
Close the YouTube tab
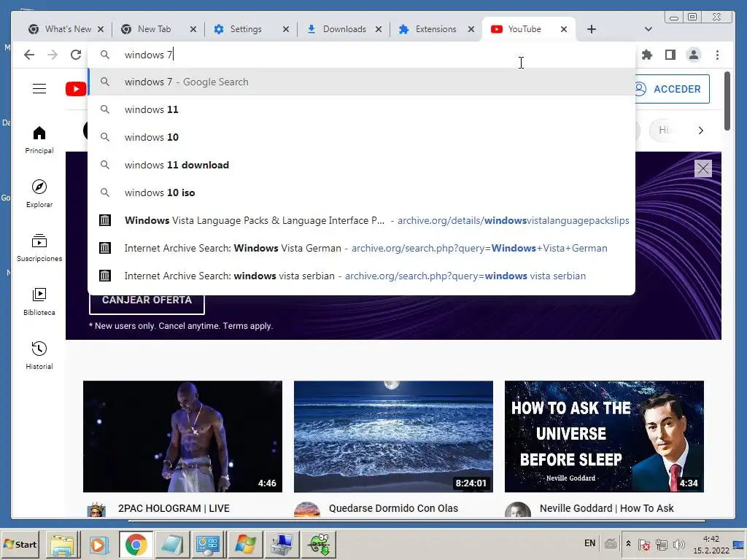tap(564, 29)
